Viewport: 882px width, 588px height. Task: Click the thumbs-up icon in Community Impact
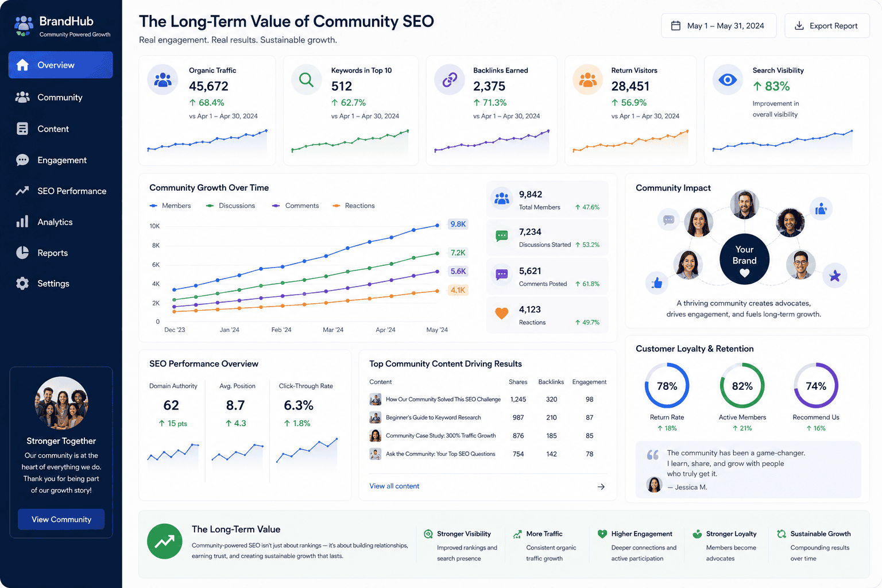click(x=657, y=283)
